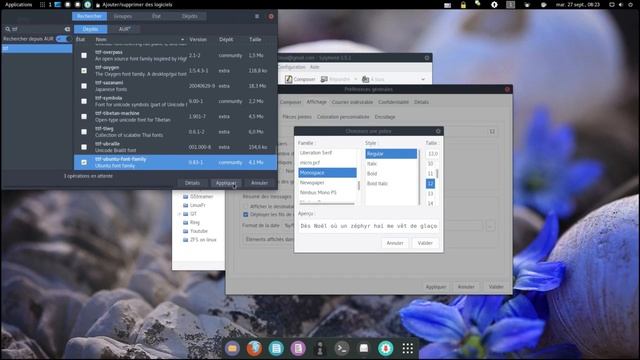Expand the Sylpheed toolbar overflow chevron
Viewport: 640px width, 360px height.
pos(423,79)
